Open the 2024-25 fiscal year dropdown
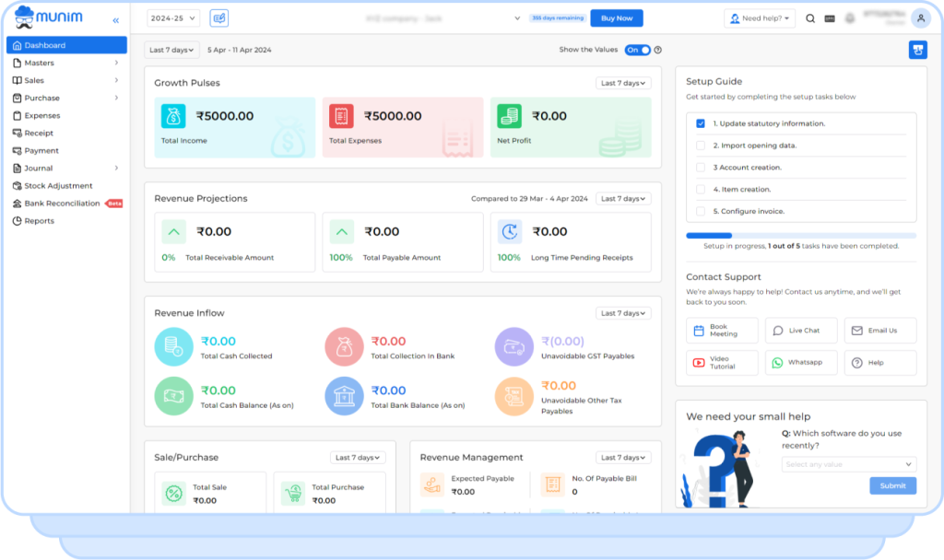The image size is (944, 560). click(172, 17)
